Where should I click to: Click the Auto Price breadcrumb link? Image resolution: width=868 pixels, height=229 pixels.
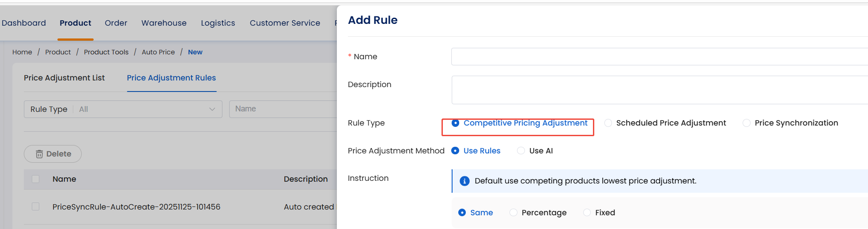click(x=158, y=52)
